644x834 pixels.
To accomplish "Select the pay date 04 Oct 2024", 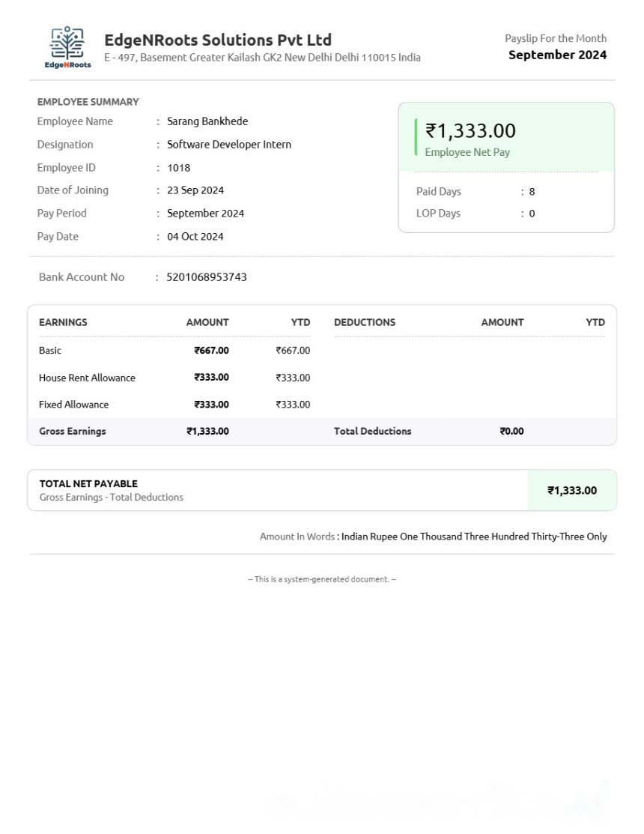I will pos(195,237).
